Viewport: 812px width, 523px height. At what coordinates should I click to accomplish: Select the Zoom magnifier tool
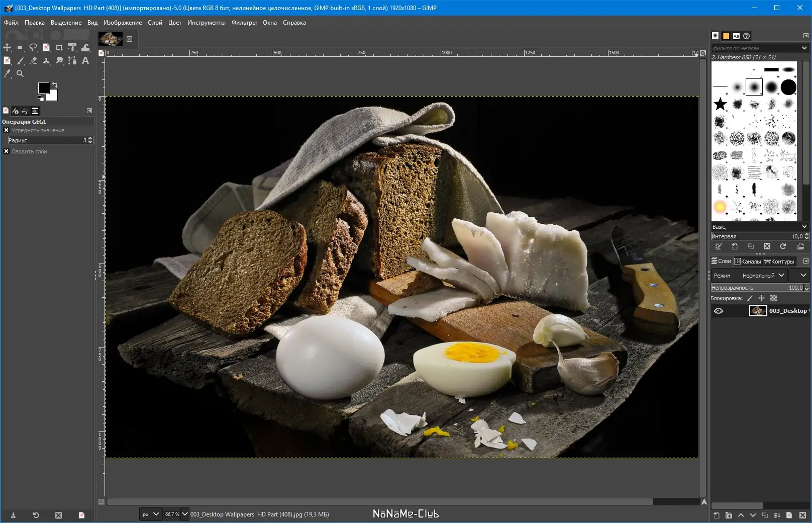[x=20, y=74]
